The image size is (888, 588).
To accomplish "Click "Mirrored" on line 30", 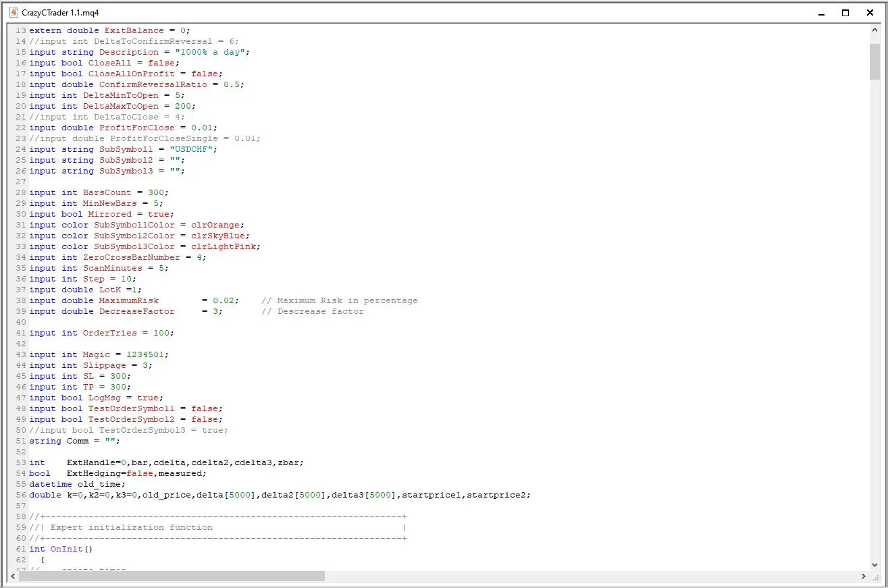I will 109,214.
